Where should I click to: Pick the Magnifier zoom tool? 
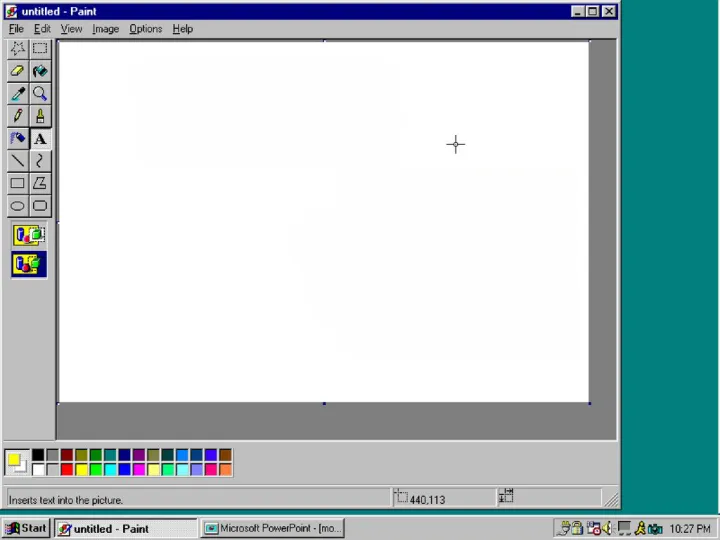click(40, 94)
